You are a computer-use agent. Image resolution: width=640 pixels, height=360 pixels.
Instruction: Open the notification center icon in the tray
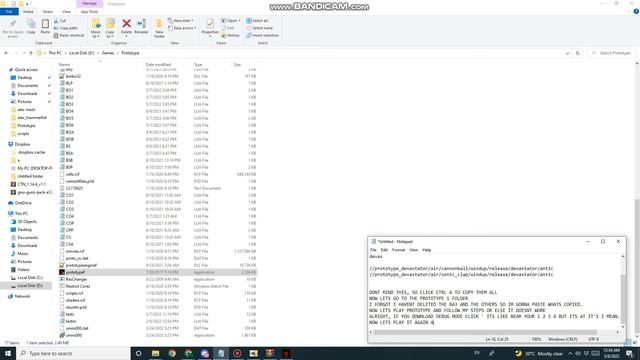[629, 353]
